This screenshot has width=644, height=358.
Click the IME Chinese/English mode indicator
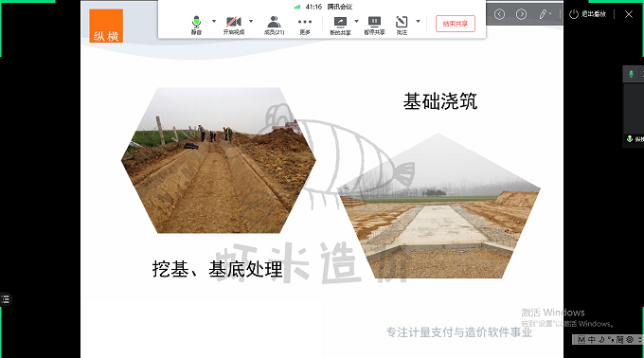pos(591,339)
